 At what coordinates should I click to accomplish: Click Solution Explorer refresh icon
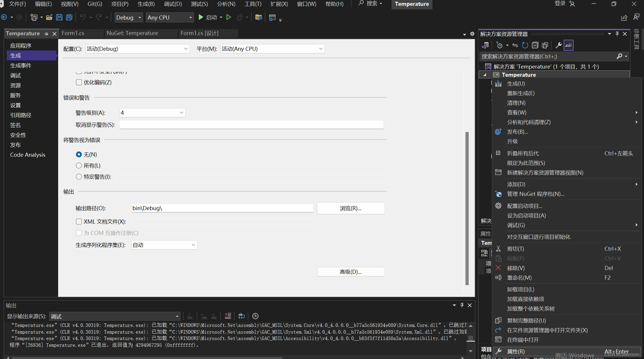pyautogui.click(x=525, y=45)
